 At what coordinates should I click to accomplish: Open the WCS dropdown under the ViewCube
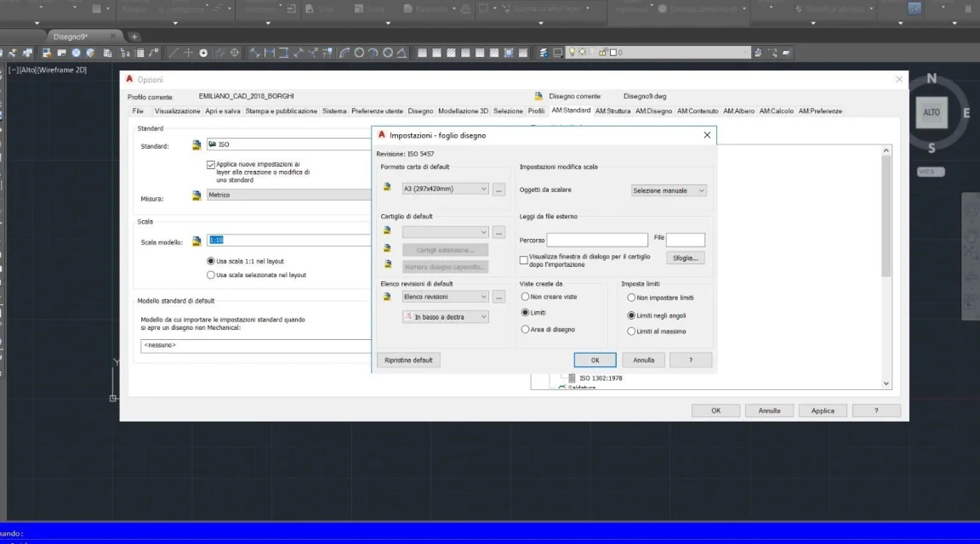tap(931, 172)
